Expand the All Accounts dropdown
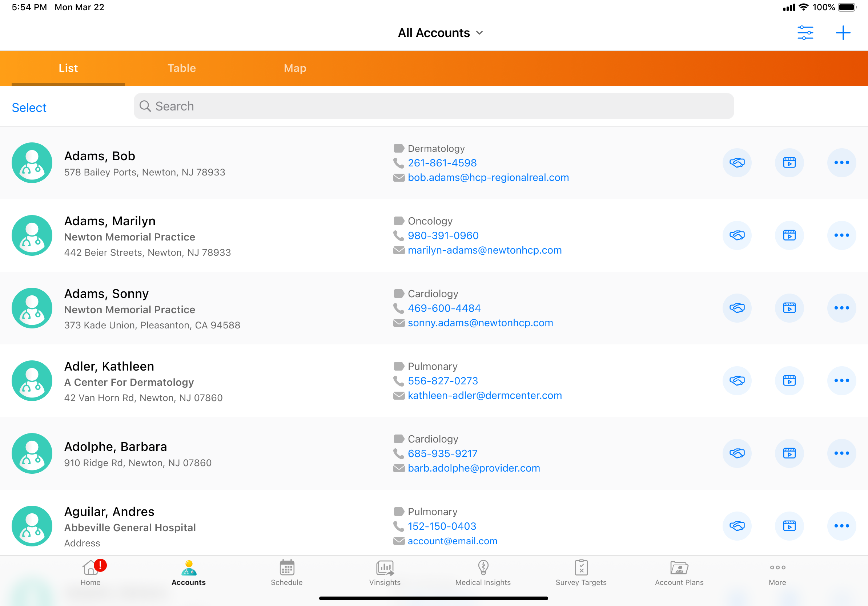The image size is (868, 606). pyautogui.click(x=441, y=33)
